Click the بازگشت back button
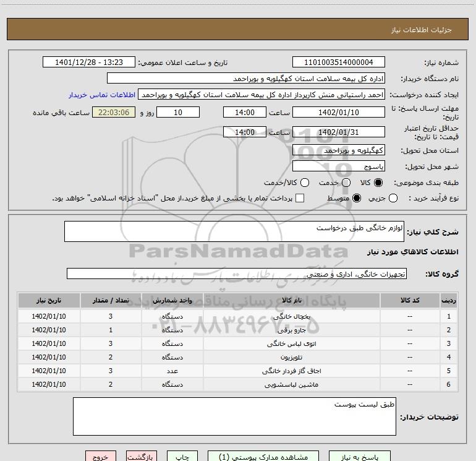This screenshot has height=461, width=476. 142,457
